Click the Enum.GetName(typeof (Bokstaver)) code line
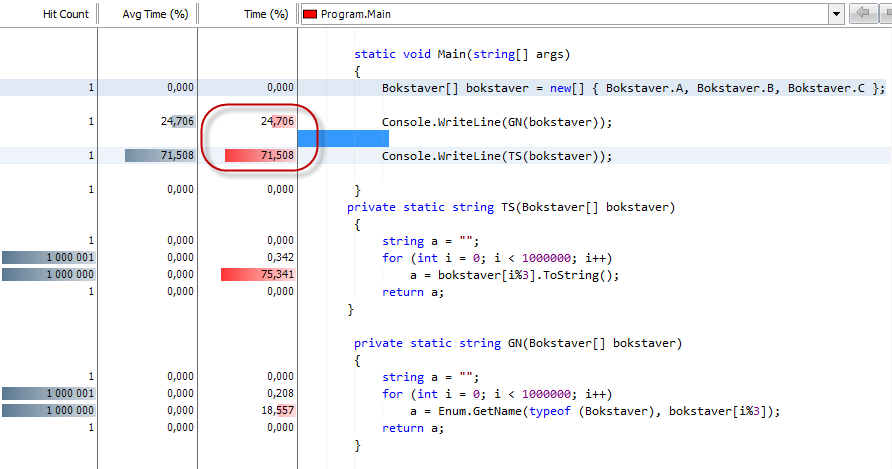Viewport: 892px width, 469px height. (595, 412)
